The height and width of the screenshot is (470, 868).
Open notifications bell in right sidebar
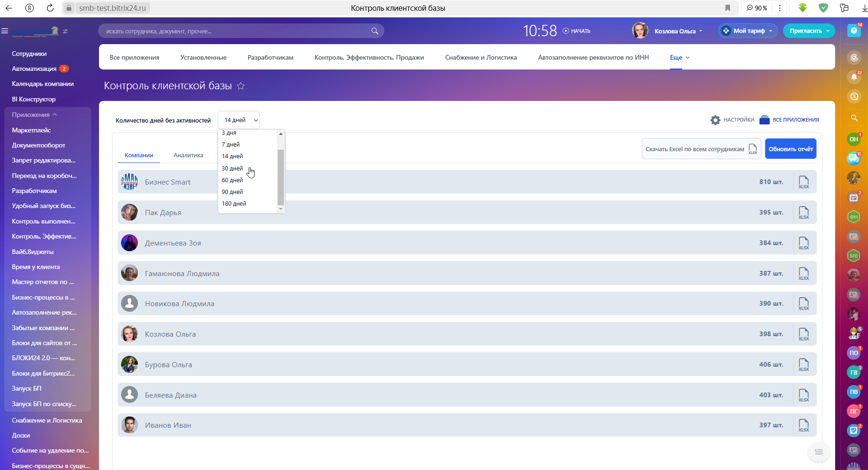[x=854, y=77]
